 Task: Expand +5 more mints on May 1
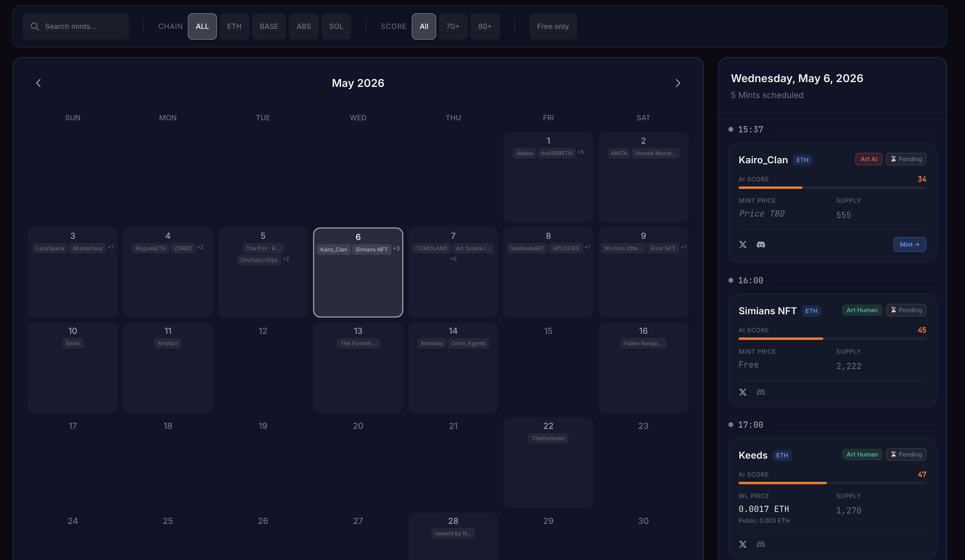(x=581, y=152)
